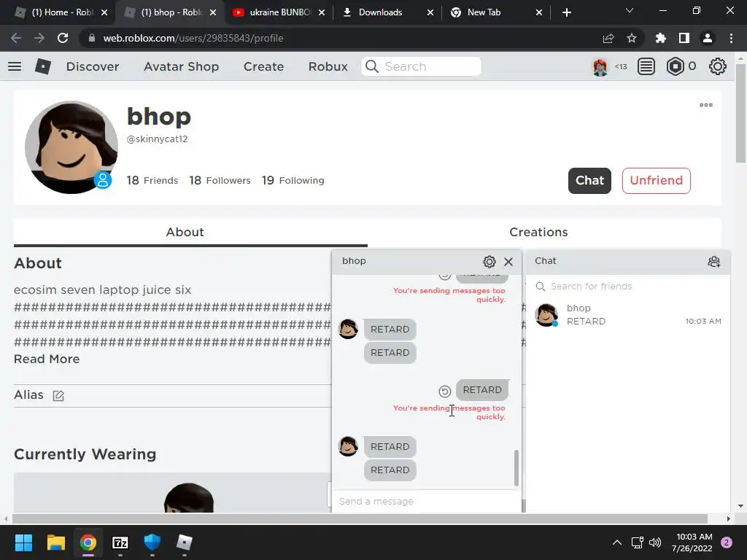The height and width of the screenshot is (560, 747).
Task: Open the Create menu item
Action: (263, 66)
